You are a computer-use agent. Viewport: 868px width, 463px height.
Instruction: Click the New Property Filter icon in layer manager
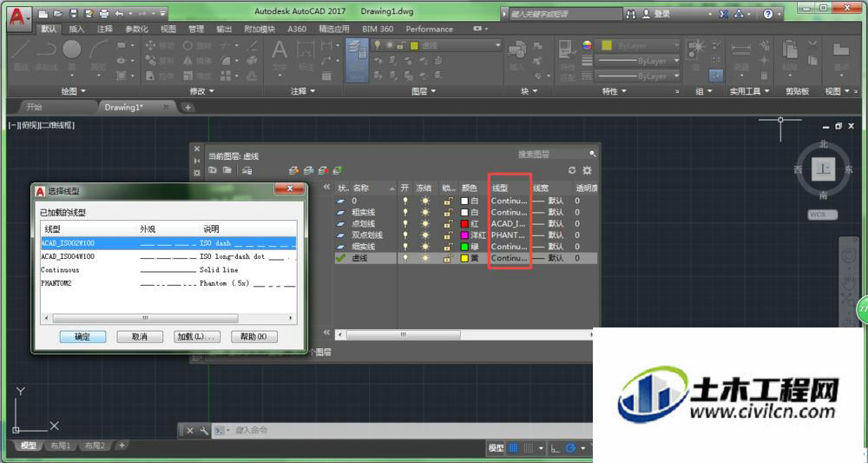coord(213,170)
